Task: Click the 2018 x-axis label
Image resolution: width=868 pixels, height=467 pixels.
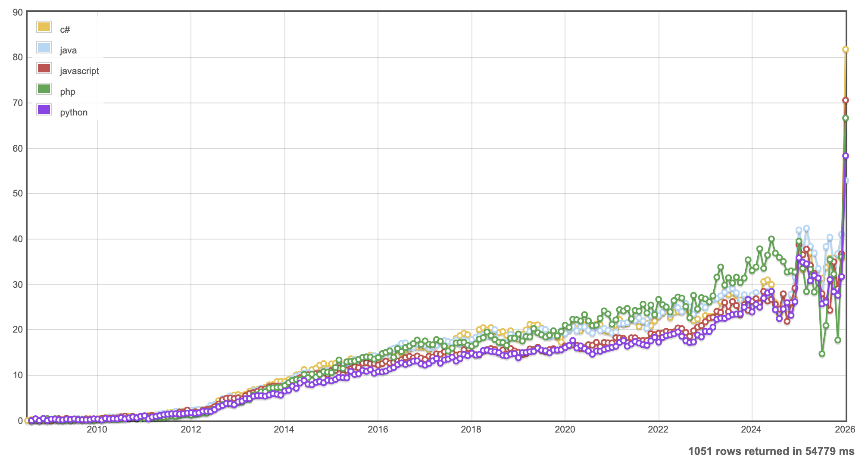Action: tap(471, 430)
